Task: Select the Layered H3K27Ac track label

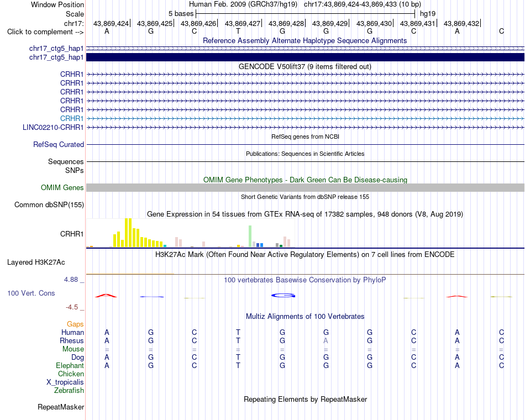Action: click(36, 262)
